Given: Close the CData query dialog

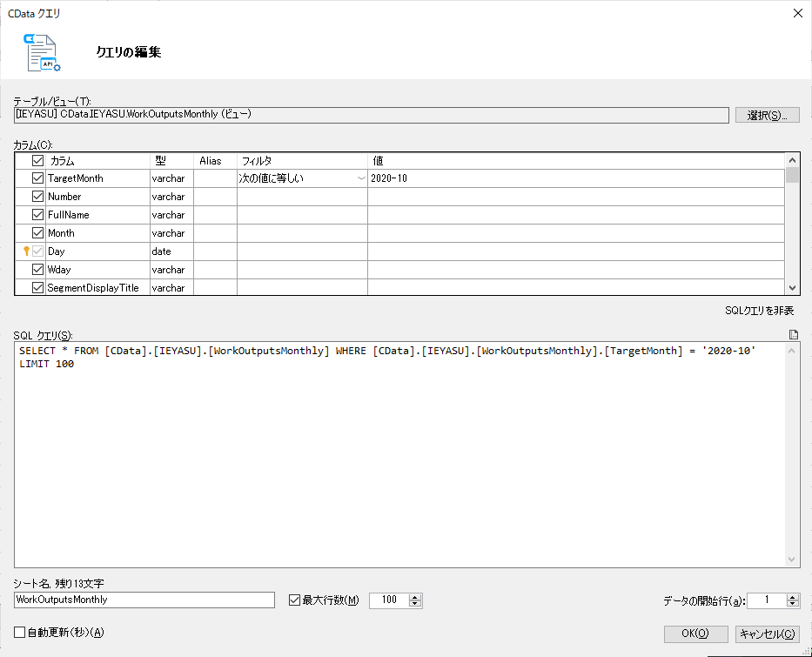Looking at the screenshot, I should click(797, 13).
